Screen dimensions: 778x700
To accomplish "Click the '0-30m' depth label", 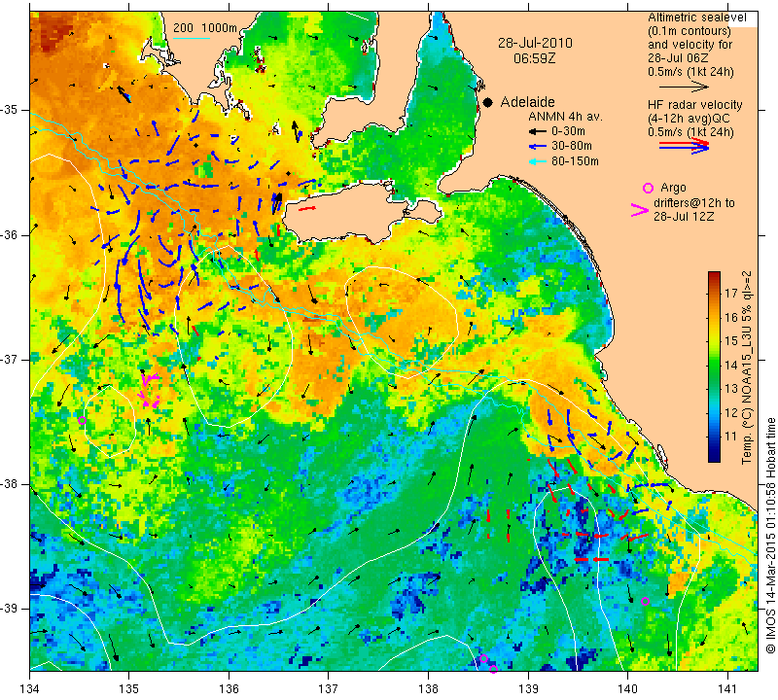I will click(568, 131).
